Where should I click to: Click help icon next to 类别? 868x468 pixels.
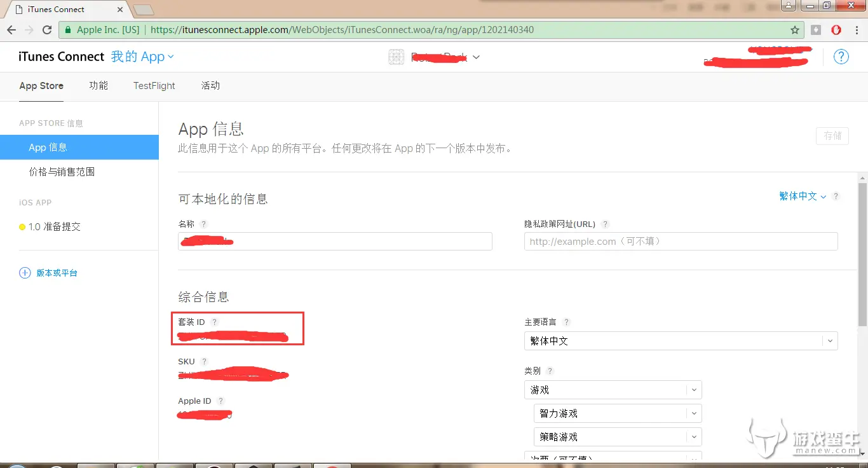coord(550,371)
